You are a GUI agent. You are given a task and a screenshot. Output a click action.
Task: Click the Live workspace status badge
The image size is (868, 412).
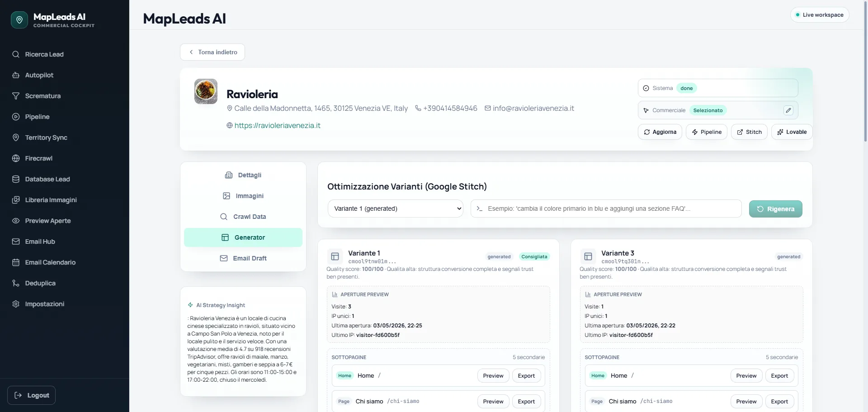tap(820, 15)
